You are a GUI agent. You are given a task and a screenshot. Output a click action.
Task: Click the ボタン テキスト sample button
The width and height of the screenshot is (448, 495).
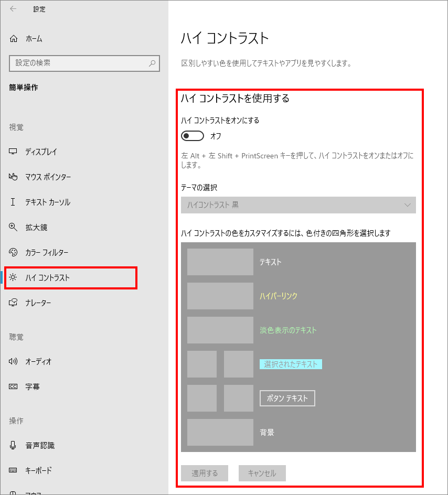coord(287,399)
